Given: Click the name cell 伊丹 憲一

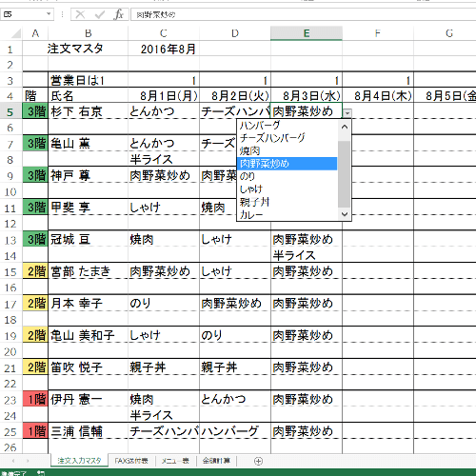Looking at the screenshot, I should (89, 399).
